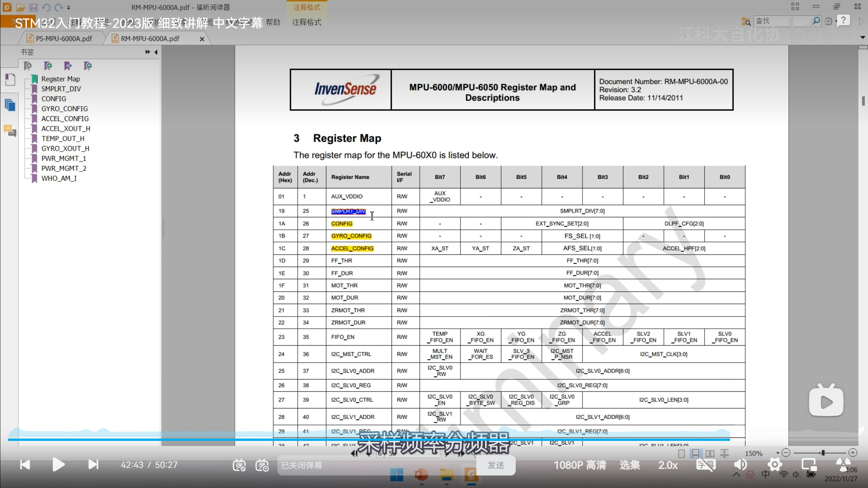This screenshot has height=488, width=868.
Task: Switch to PS-MPU-6000A.pdf tab
Action: [x=64, y=39]
